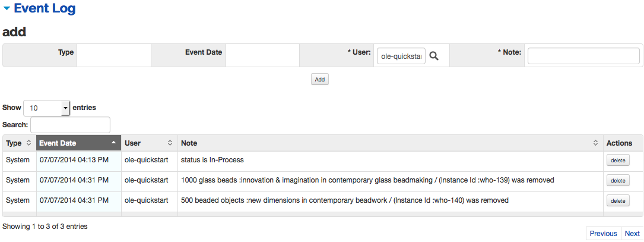Click into the User input field
This screenshot has height=242, width=644.
[401, 56]
